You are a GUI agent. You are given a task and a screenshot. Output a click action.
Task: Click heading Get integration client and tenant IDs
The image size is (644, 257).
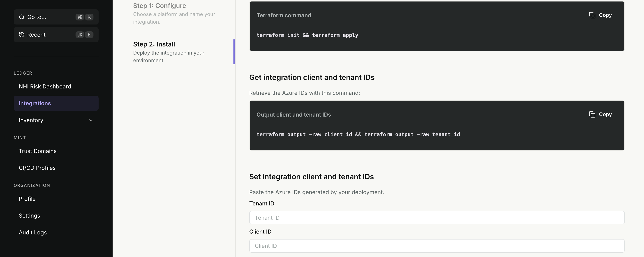coord(312,77)
